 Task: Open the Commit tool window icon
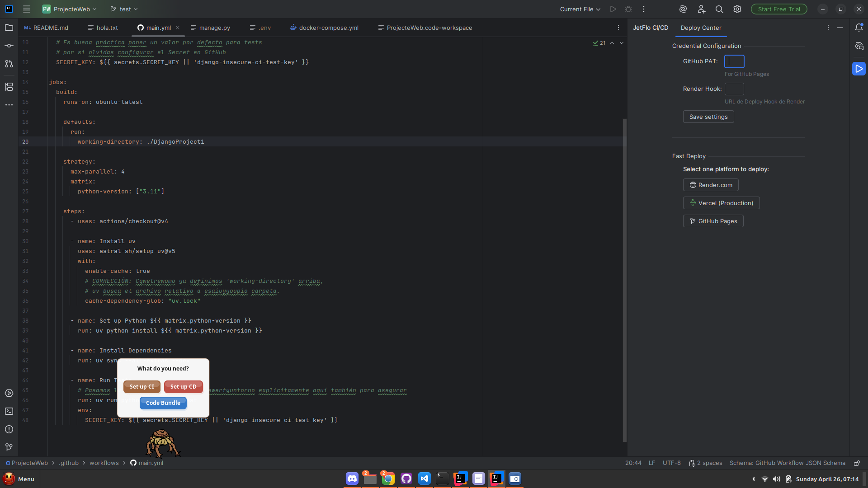(9, 46)
